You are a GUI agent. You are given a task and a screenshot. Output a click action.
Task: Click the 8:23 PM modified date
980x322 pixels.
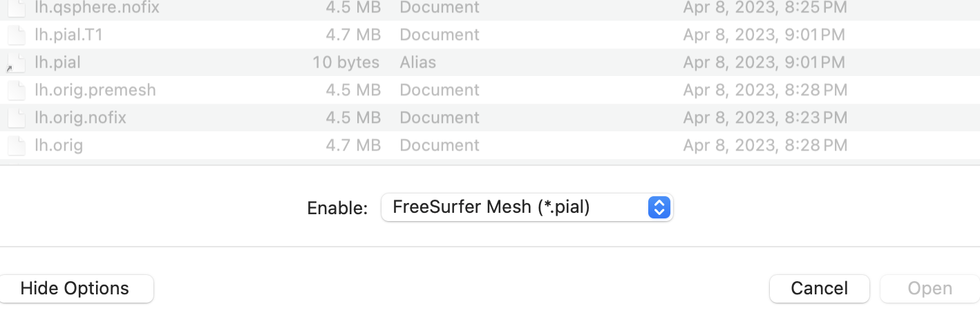click(x=765, y=118)
